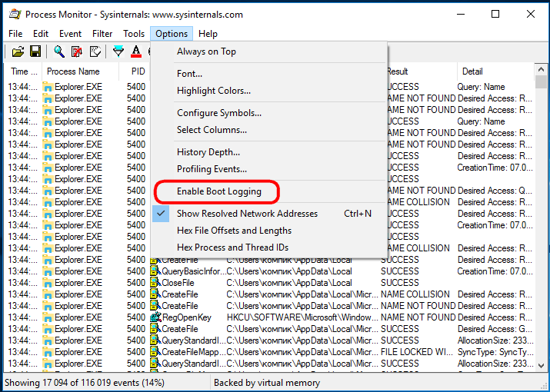Click the Backed by virtual memory status text

[267, 382]
